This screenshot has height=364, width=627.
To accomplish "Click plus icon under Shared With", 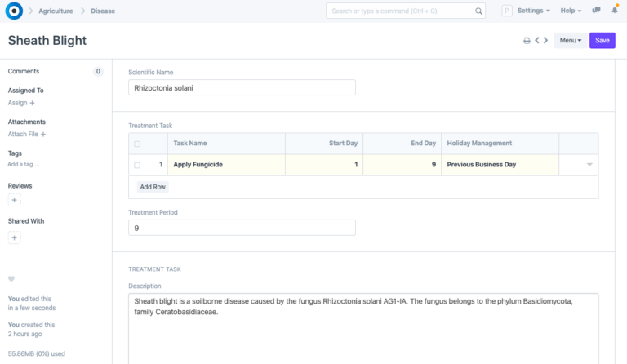I will (14, 237).
